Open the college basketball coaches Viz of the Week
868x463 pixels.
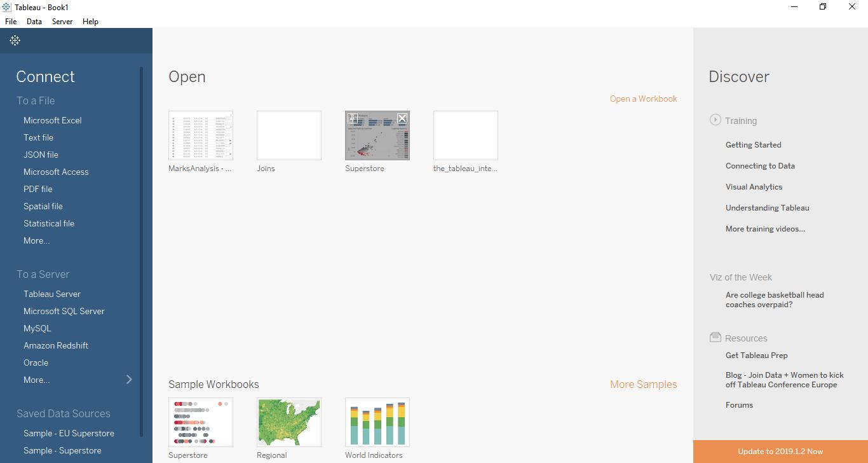click(775, 300)
